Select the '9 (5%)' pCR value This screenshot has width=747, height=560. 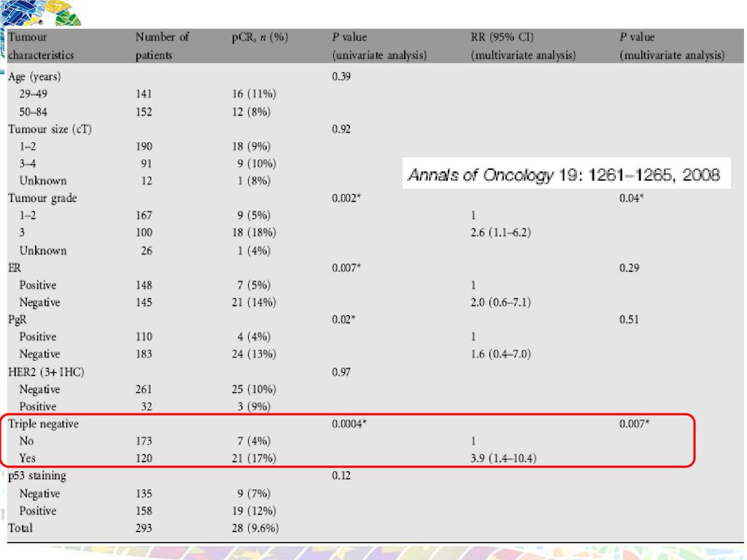[x=254, y=215]
